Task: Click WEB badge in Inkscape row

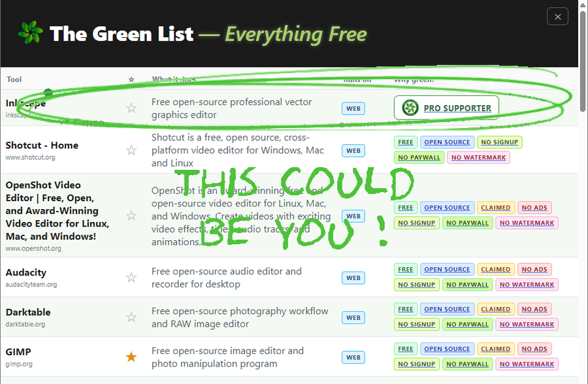Action: point(353,108)
